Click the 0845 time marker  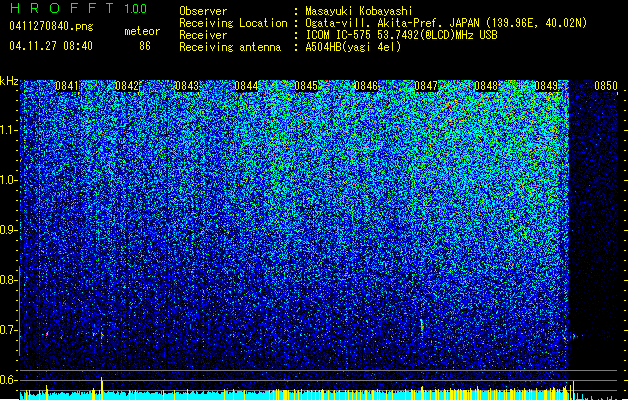306,86
